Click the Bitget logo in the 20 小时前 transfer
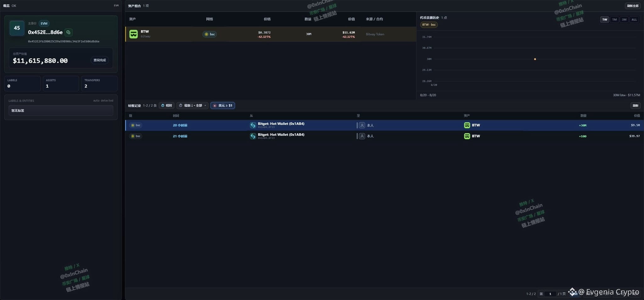 coord(253,125)
